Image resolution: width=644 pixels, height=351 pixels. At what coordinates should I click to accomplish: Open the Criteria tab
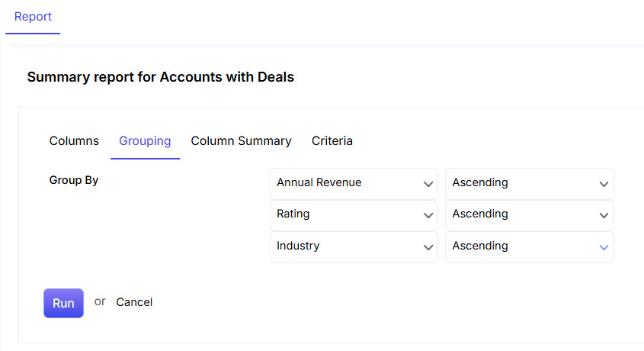(332, 141)
